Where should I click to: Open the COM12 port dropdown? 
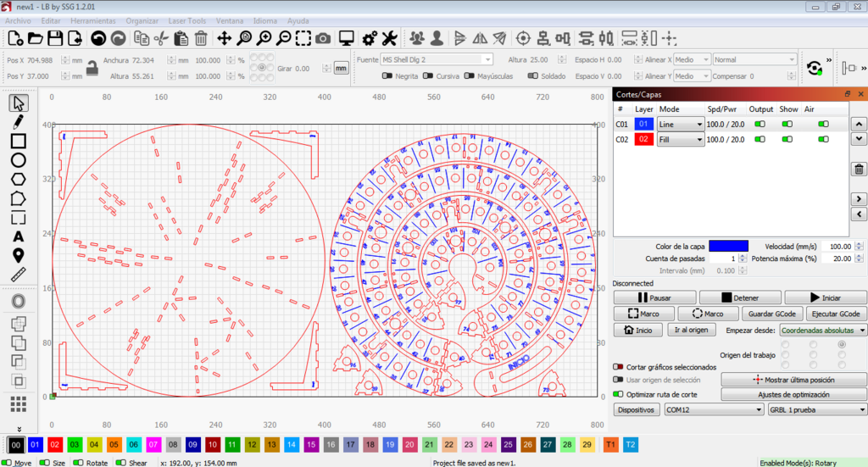coord(714,409)
